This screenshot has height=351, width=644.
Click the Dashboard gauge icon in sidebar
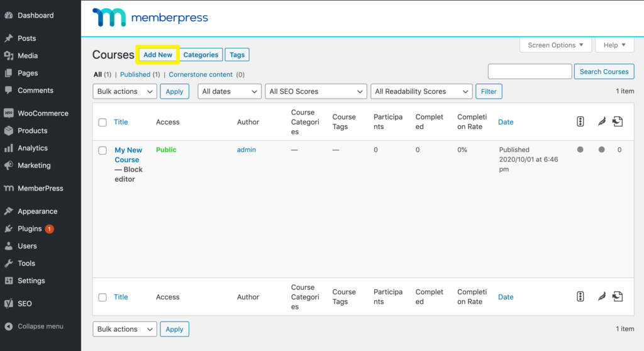point(9,15)
